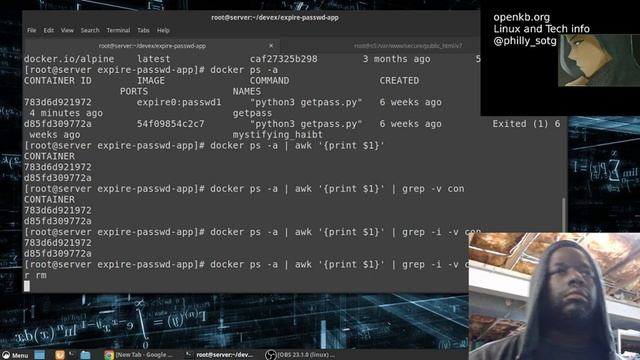Launch the terminal icon in the taskbar

[x=72, y=355]
